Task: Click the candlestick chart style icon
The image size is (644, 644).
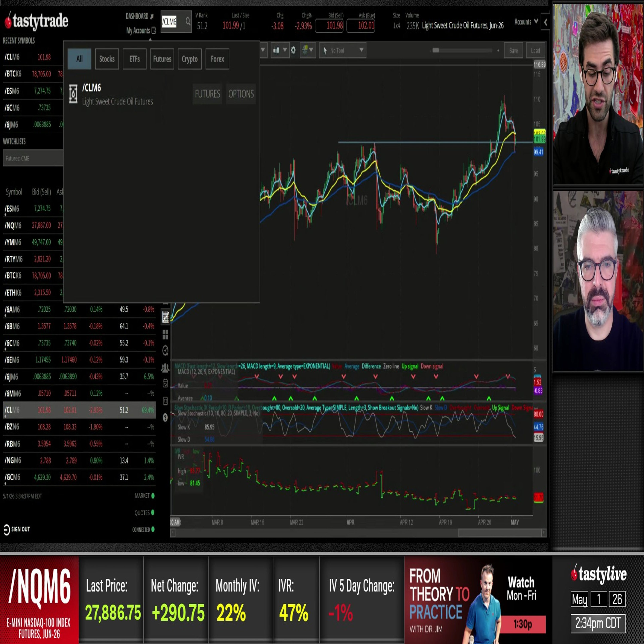Action: pyautogui.click(x=276, y=50)
